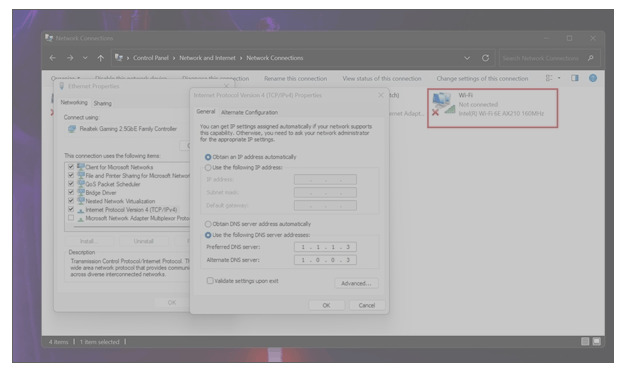Click the Network Connections breadcrumb

(x=275, y=58)
